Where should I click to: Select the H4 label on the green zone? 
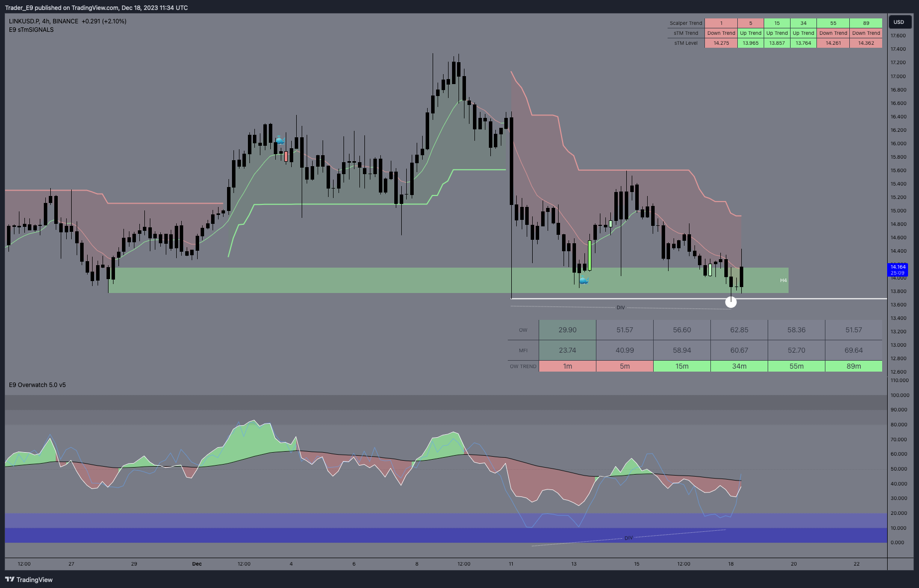[784, 281]
